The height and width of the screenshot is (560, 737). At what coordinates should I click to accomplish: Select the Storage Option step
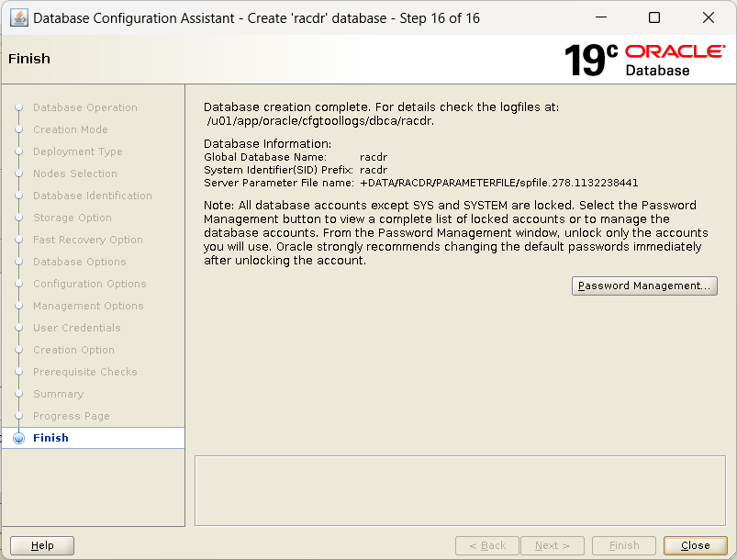pos(73,218)
